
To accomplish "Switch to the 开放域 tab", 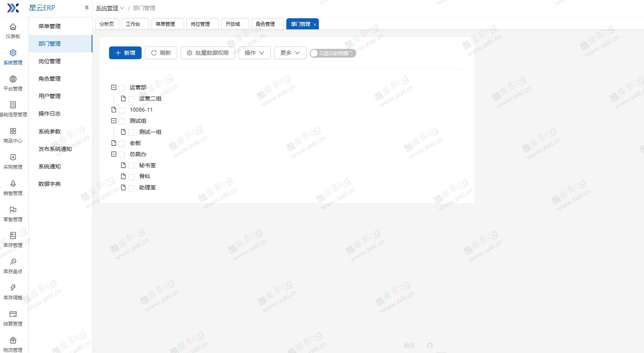I will pos(235,24).
